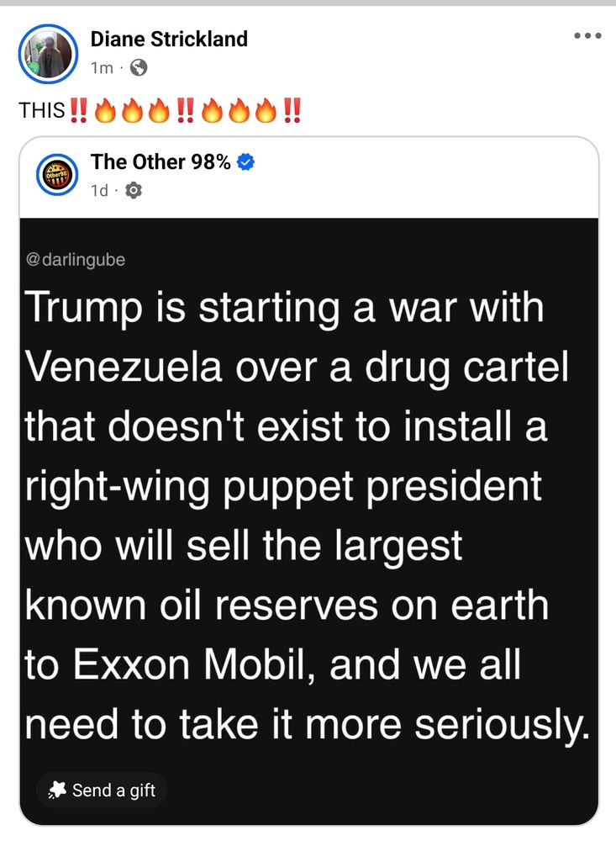The width and height of the screenshot is (616, 841).
Task: Open the three-dot post options menu
Action: [x=587, y=36]
